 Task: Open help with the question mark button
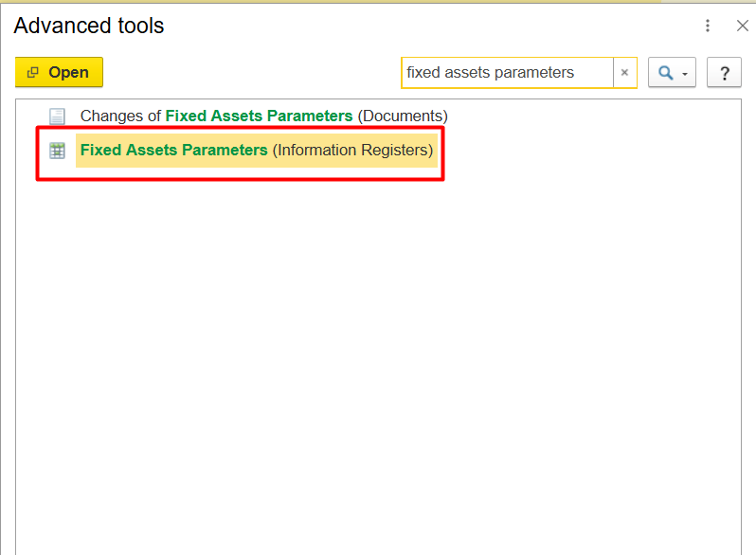(724, 73)
